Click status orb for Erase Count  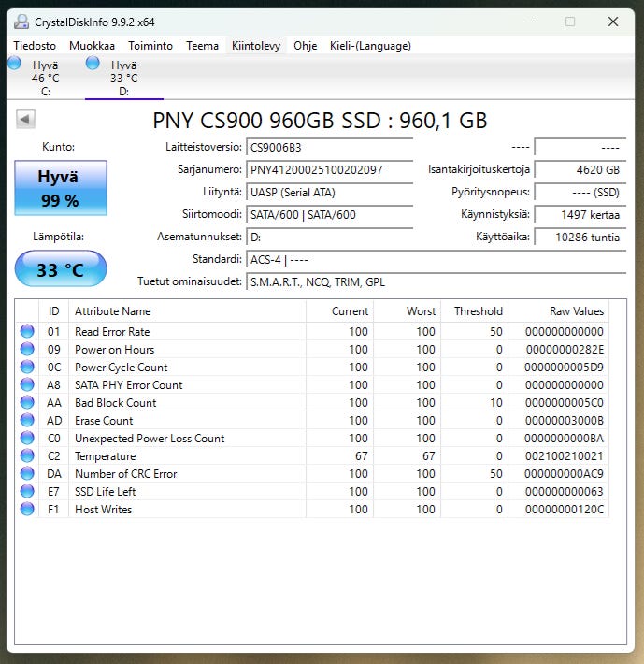27,420
